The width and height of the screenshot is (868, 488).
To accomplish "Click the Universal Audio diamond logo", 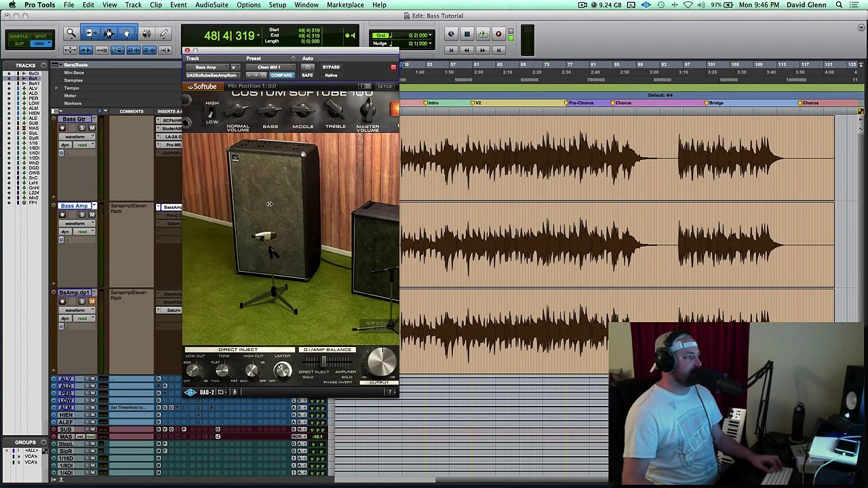I will pyautogui.click(x=190, y=392).
